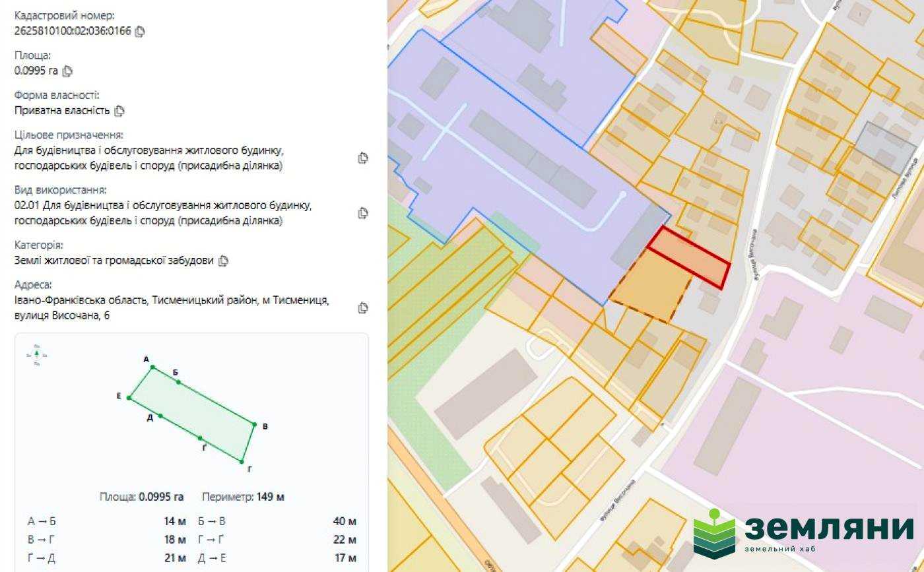Image resolution: width=924 pixels, height=572 pixels.
Task: Select the red highlighted parcel on map
Action: 690,257
